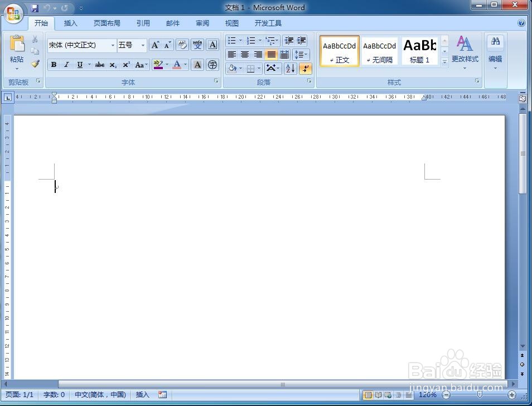532x406 pixels.
Task: Decrease paragraph indent
Action: pos(289,41)
